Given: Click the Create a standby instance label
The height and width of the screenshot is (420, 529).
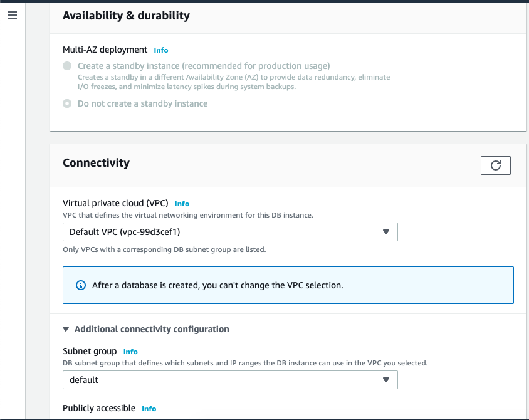Looking at the screenshot, I should [204, 66].
